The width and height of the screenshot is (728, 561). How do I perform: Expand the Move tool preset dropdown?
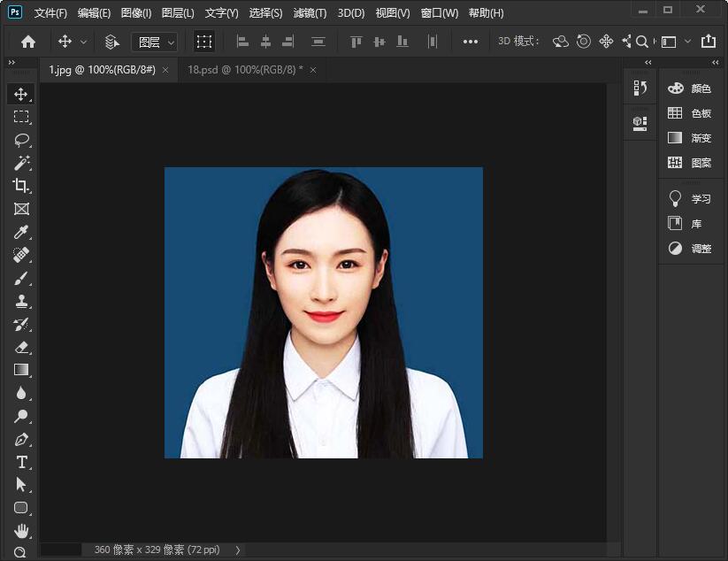84,42
